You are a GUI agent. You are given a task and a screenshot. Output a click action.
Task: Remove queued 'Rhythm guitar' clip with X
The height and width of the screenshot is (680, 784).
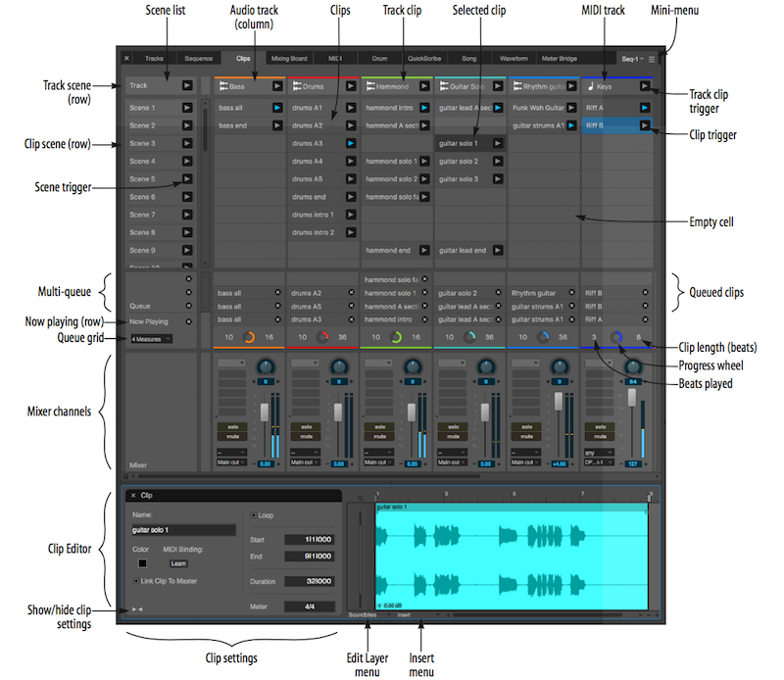(x=571, y=293)
